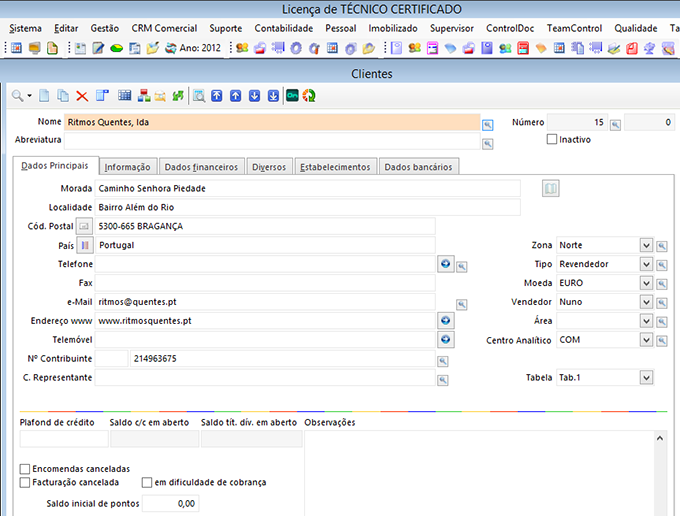Switch to the Dados bancários tab
This screenshot has height=516, width=680.
click(418, 167)
